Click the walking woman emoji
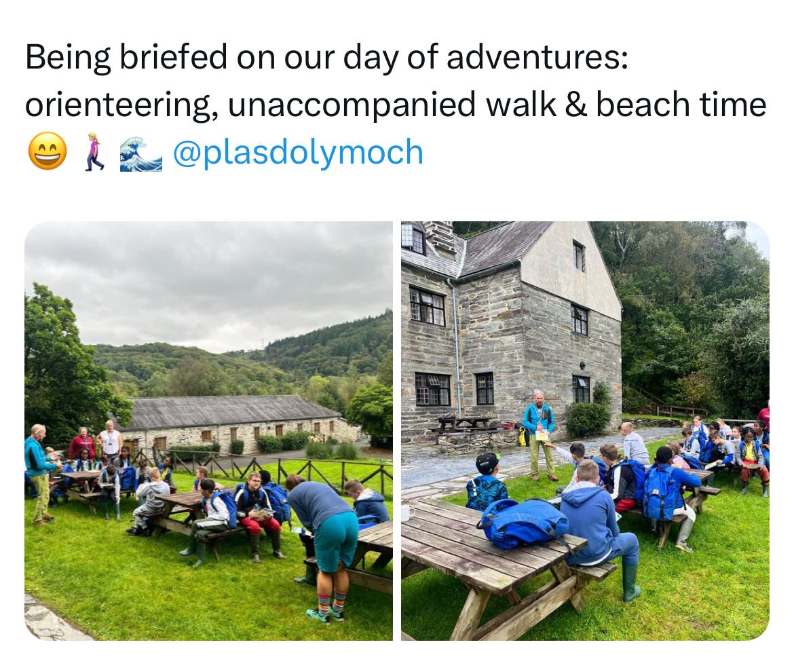Screen dimensions: 794x672 coord(94,152)
